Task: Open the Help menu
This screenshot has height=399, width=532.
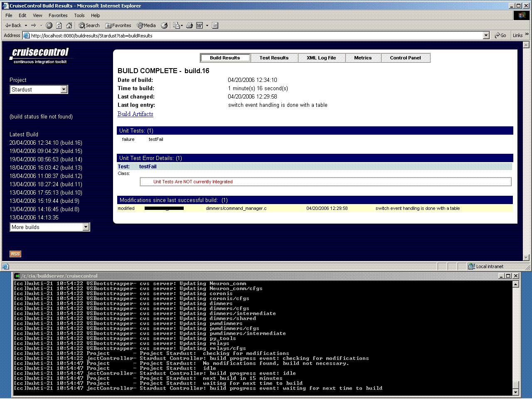Action: point(96,15)
